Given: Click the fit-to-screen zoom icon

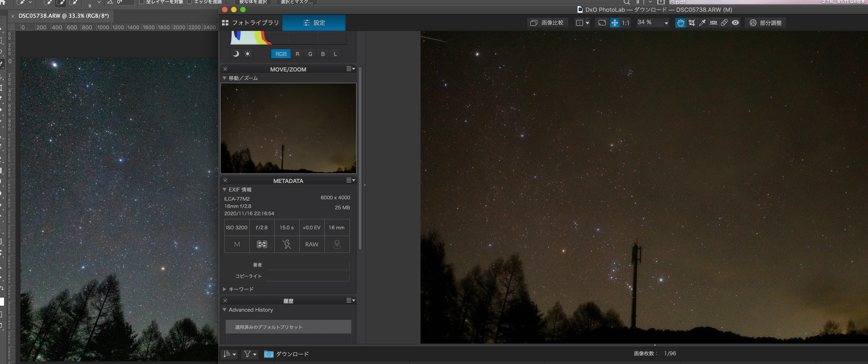Looking at the screenshot, I should (x=602, y=23).
